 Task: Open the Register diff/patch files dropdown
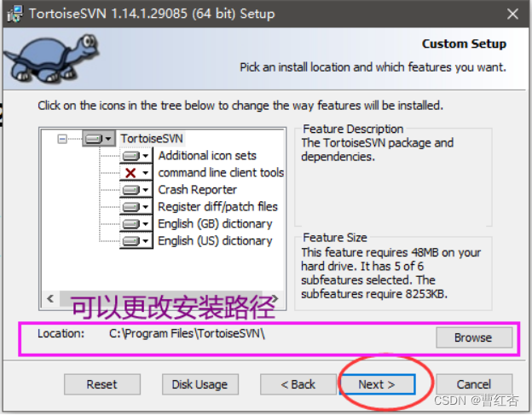click(136, 206)
